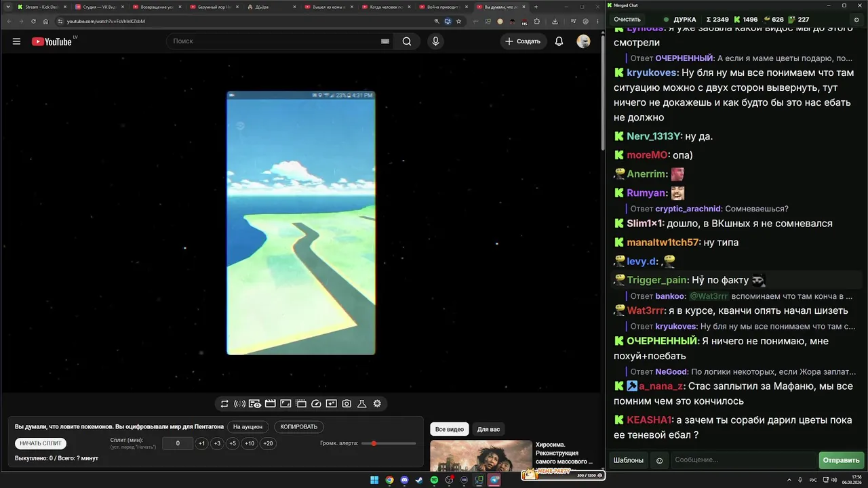Open the Хиросима video thumbnail

481,456
